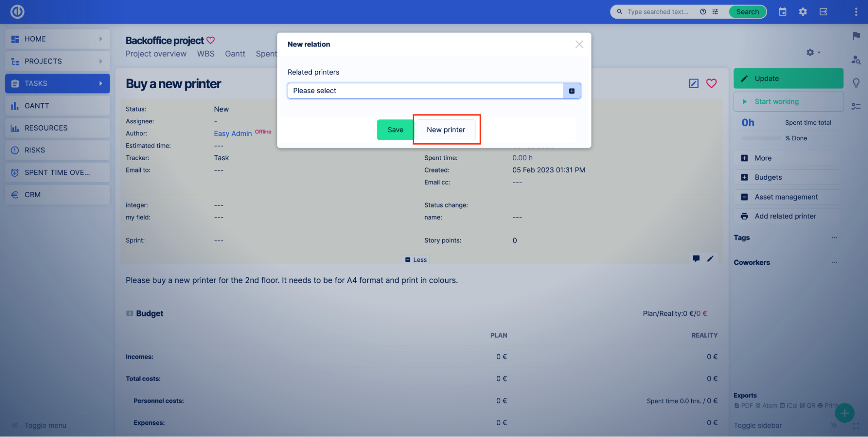This screenshot has width=868, height=437.
Task: Click the edit task pencil-square icon
Action: tap(693, 83)
